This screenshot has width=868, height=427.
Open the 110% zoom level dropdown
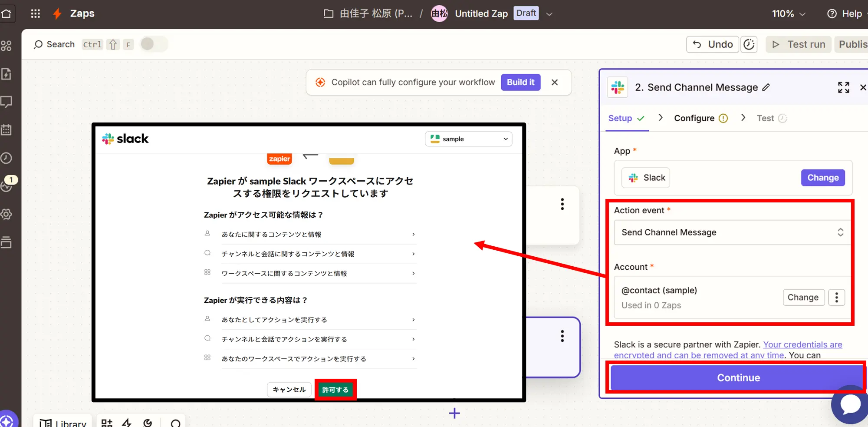tap(788, 14)
